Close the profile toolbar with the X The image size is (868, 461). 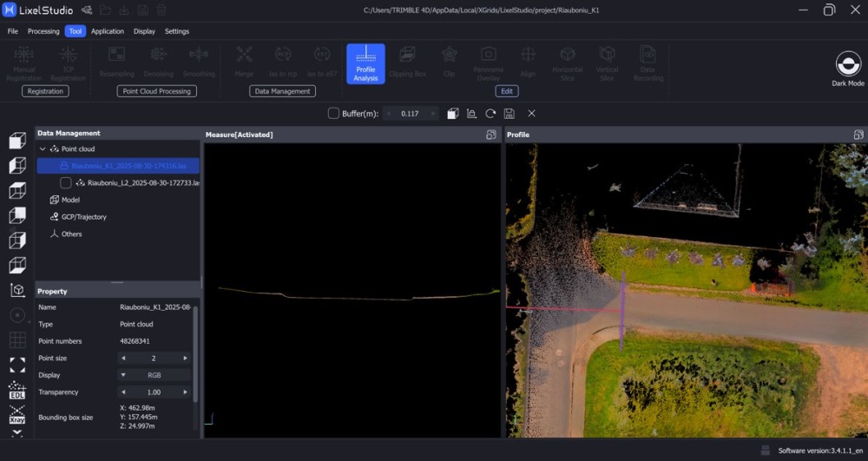pyautogui.click(x=531, y=114)
